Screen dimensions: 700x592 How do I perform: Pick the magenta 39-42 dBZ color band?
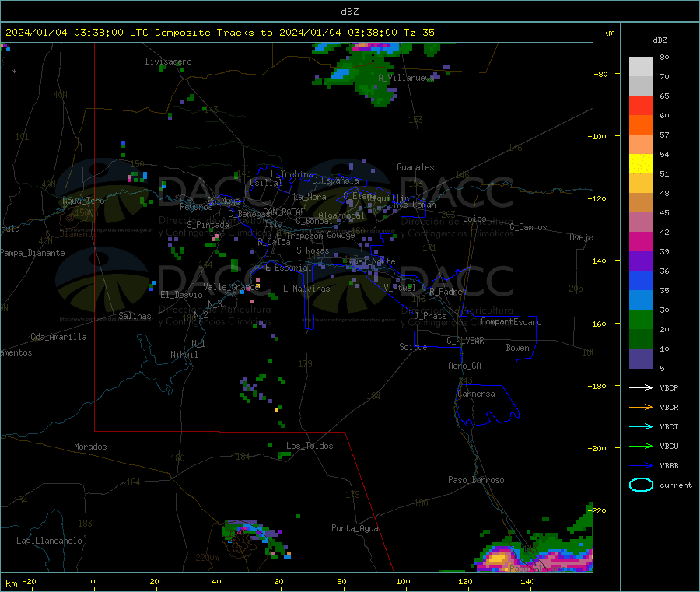pos(641,241)
